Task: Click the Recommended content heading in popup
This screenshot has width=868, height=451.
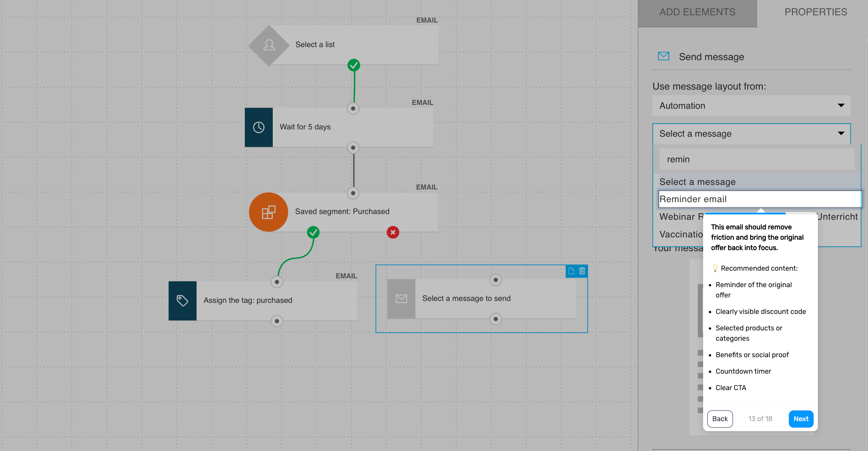Action: click(x=759, y=268)
